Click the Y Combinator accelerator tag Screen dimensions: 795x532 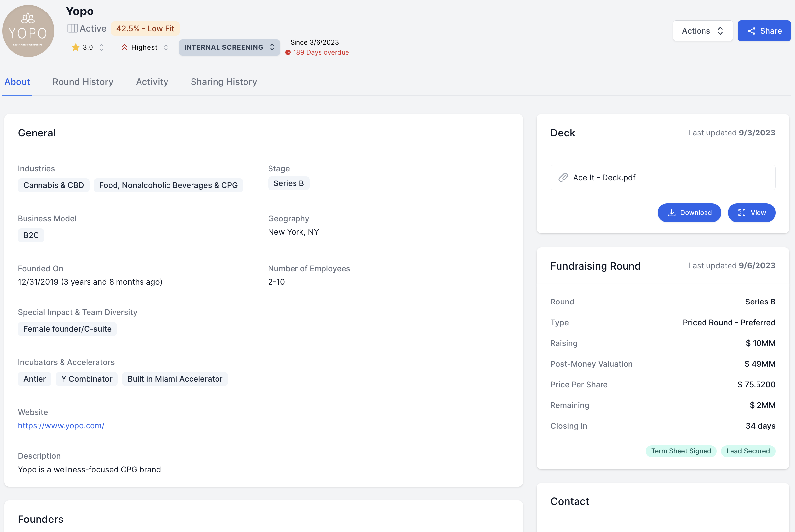(x=87, y=379)
